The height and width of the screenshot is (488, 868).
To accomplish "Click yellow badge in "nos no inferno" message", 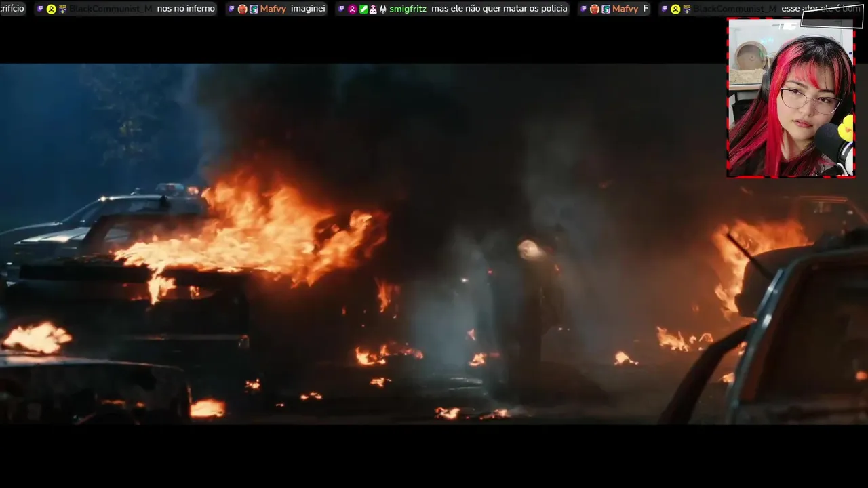I will click(x=51, y=9).
